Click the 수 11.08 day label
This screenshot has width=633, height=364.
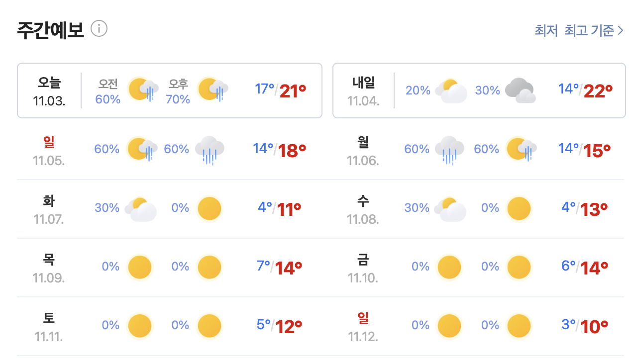363,208
